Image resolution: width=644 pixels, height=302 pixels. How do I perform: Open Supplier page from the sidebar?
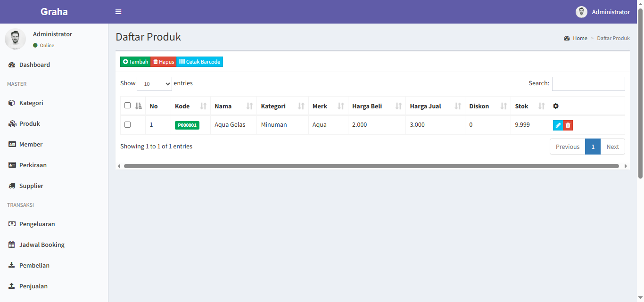click(x=31, y=186)
